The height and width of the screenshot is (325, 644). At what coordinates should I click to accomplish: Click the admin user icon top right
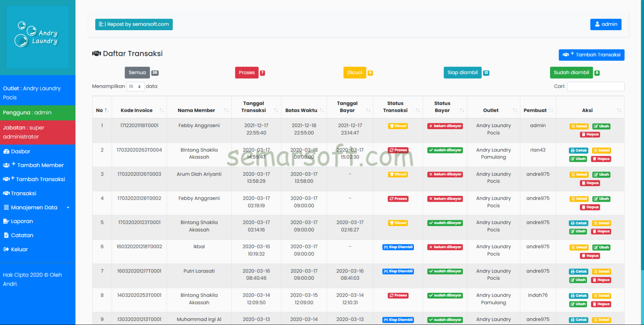coord(597,24)
